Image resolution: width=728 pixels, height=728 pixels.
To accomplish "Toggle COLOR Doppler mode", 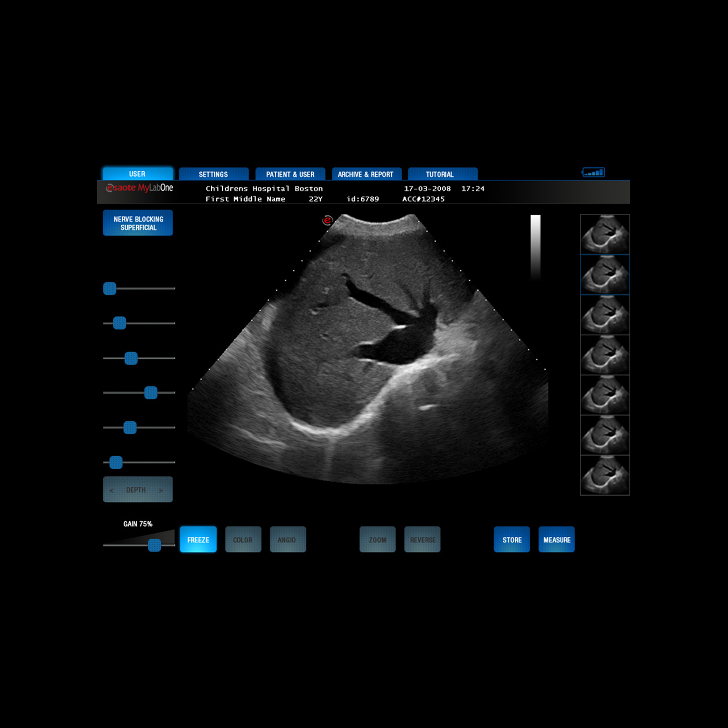I will (x=243, y=539).
